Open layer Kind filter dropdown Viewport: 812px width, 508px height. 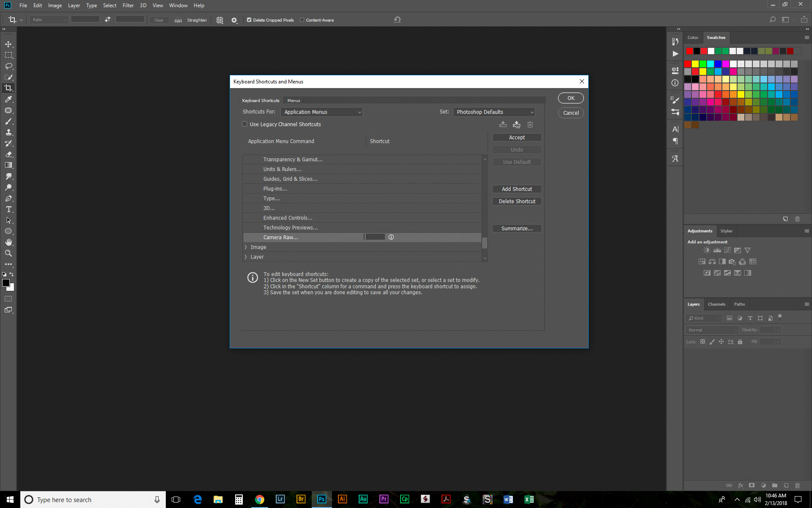coord(704,318)
